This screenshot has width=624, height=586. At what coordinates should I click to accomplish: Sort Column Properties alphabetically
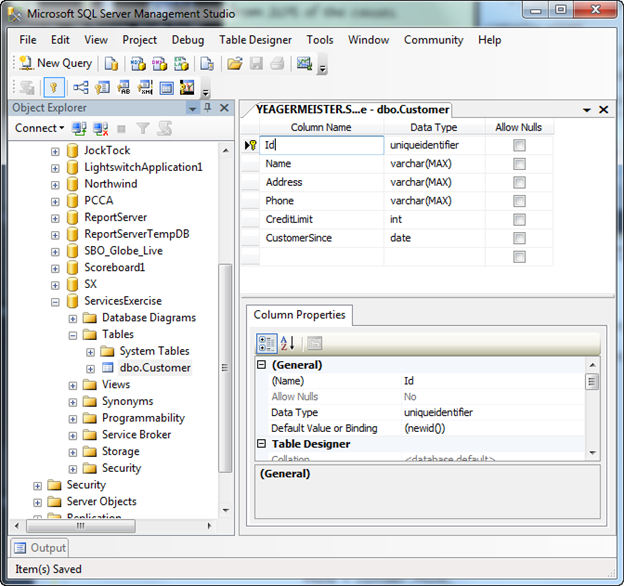(288, 343)
